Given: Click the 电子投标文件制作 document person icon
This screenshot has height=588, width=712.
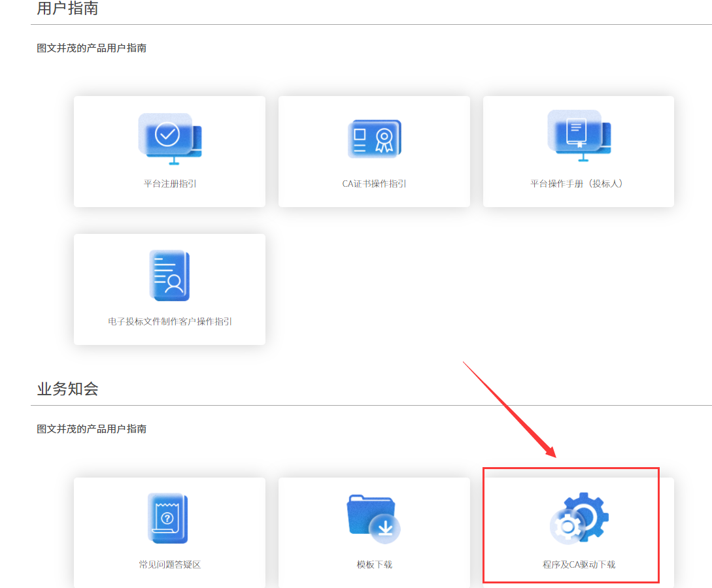Looking at the screenshot, I should pos(169,276).
